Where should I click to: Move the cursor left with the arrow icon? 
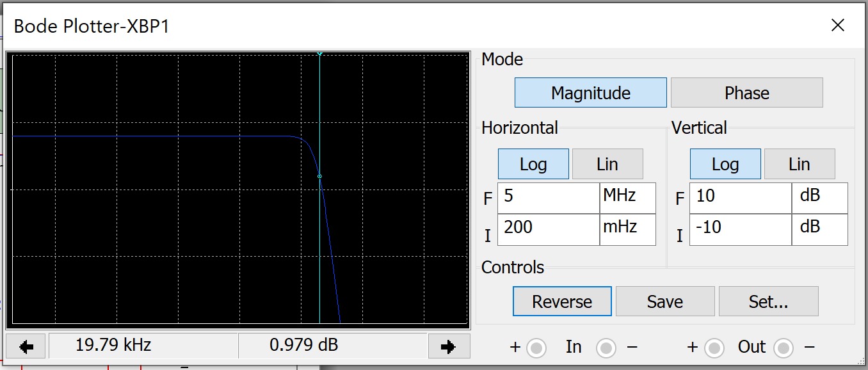(x=26, y=346)
